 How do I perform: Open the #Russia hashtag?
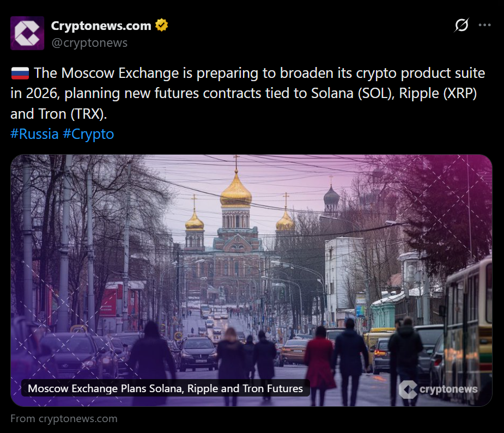click(34, 134)
